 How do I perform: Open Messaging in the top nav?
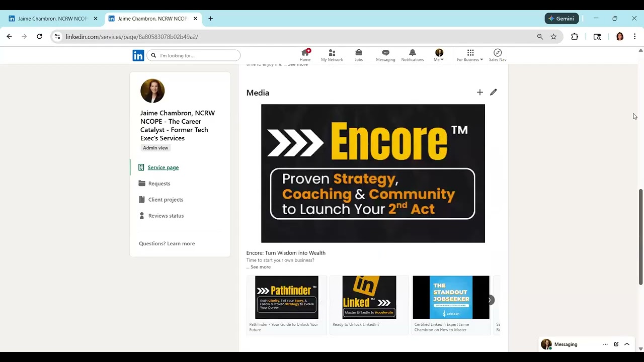[x=385, y=55]
